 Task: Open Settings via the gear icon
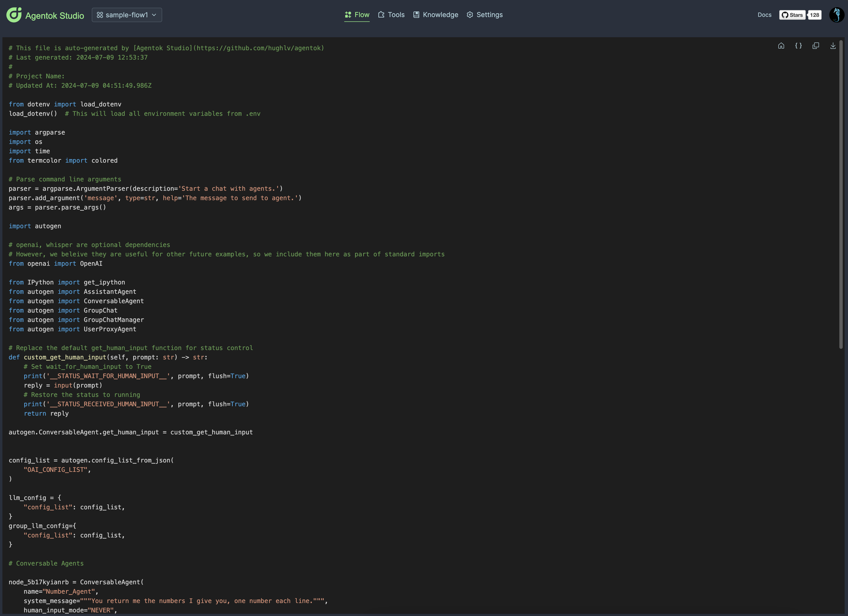coord(470,15)
